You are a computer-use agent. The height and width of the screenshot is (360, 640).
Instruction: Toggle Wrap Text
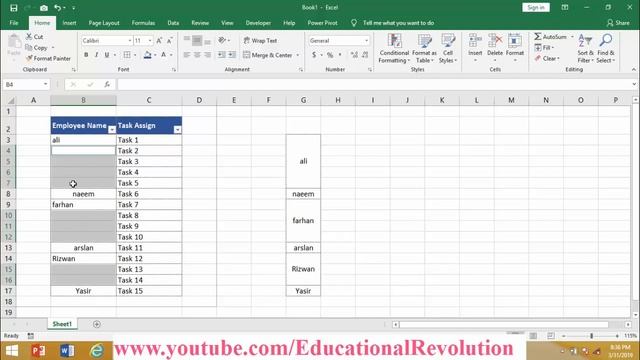click(x=260, y=40)
